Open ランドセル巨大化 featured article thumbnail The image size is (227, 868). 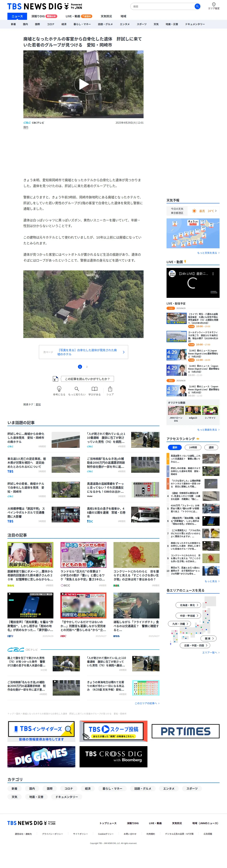83,555
